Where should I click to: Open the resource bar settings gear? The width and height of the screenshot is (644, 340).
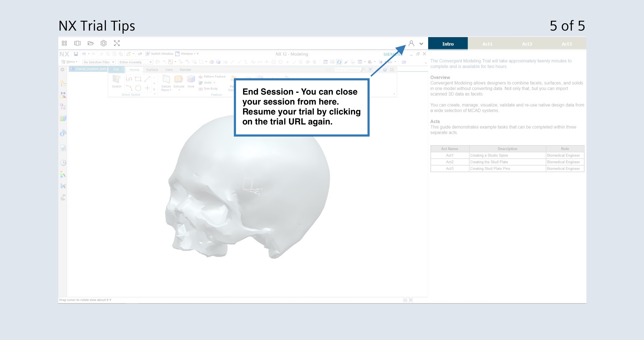63,69
